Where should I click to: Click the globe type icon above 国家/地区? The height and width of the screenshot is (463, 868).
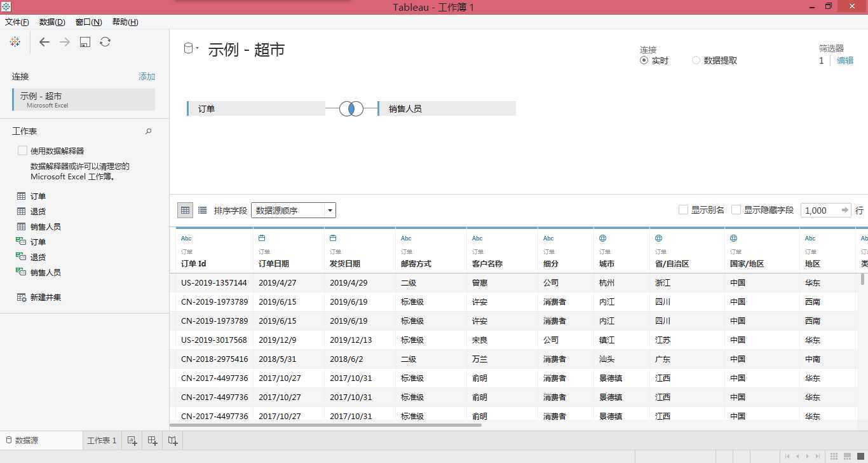coord(733,238)
